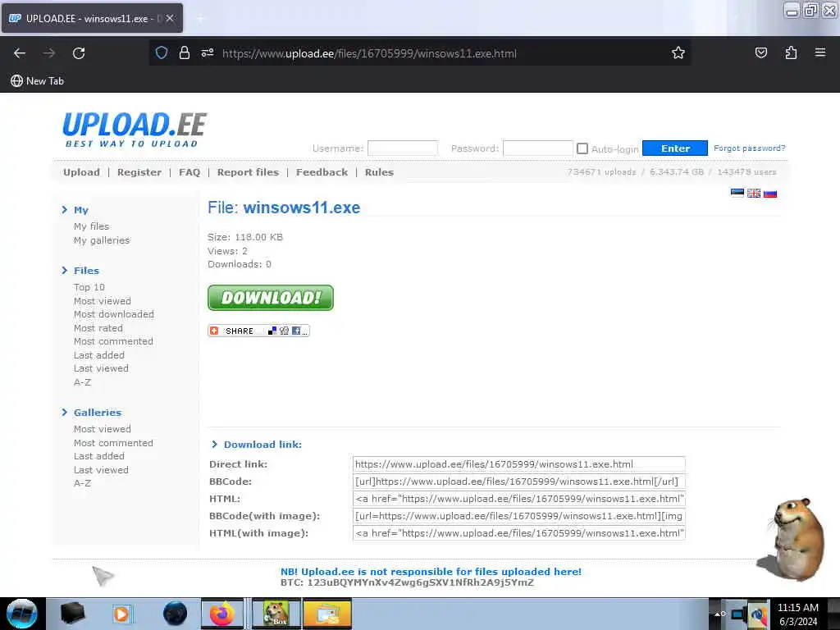Switch language with the Russian flag
Viewport: 840px width, 630px height.
[x=770, y=194]
